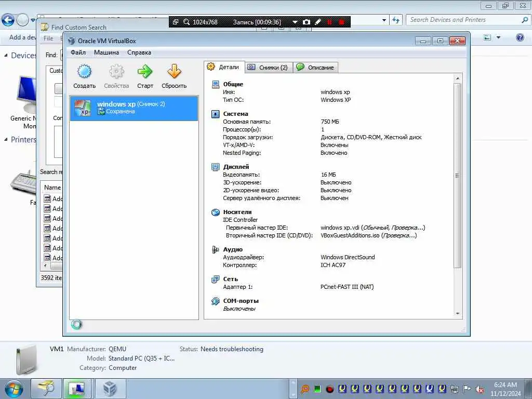Click the Носители section heading
Screen dimensions: 532x399
pos(237,212)
